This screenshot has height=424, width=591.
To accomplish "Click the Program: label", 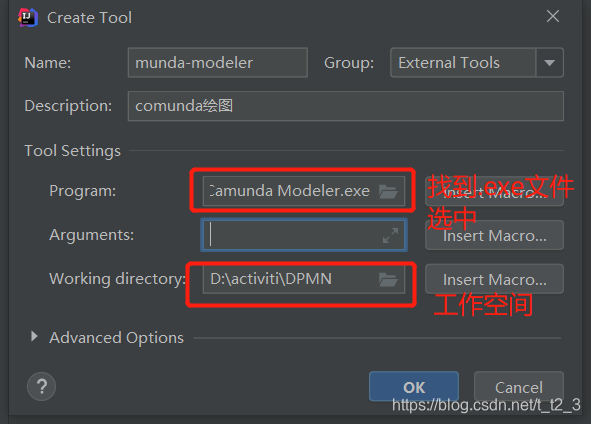I will [83, 191].
